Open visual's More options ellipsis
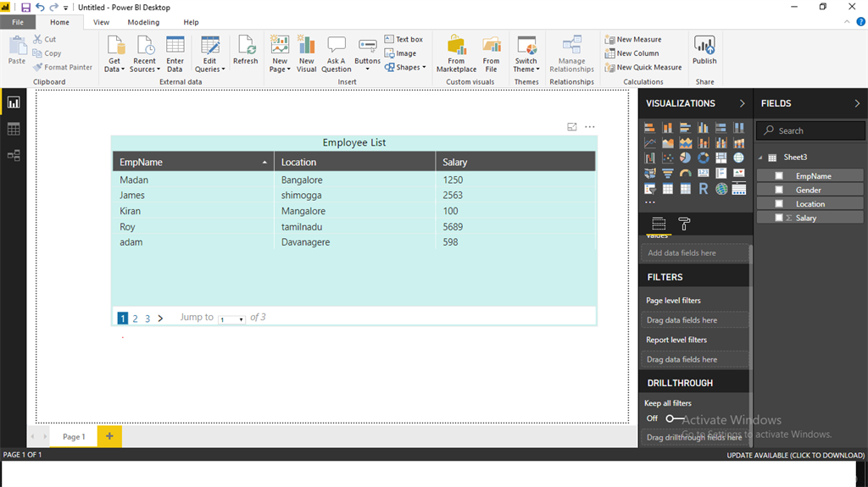 tap(590, 127)
